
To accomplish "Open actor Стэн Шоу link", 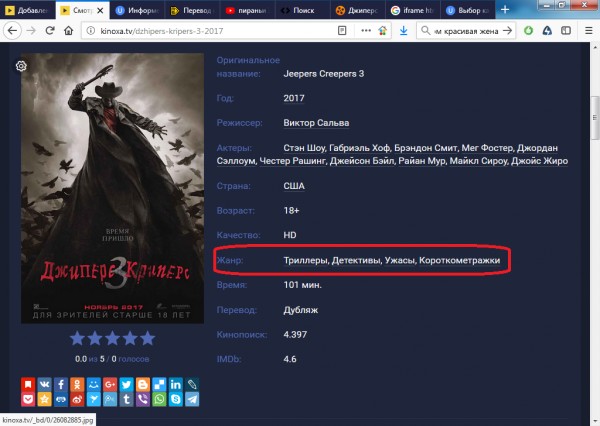I will pyautogui.click(x=304, y=148).
